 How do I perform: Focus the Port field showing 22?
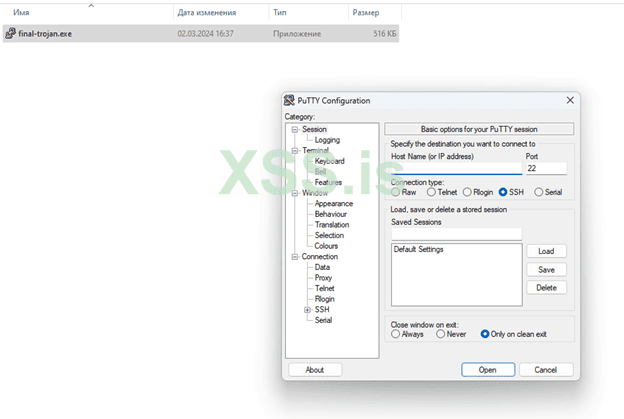546,168
